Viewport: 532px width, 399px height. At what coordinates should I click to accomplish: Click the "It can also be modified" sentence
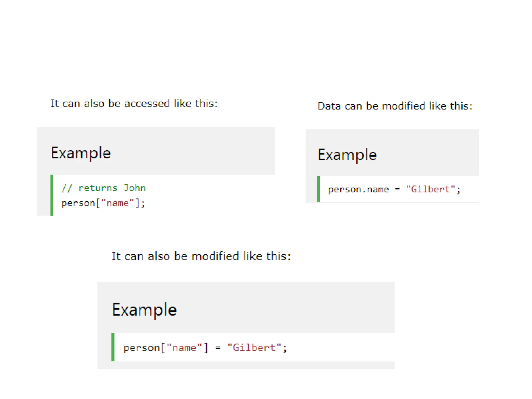pos(201,256)
